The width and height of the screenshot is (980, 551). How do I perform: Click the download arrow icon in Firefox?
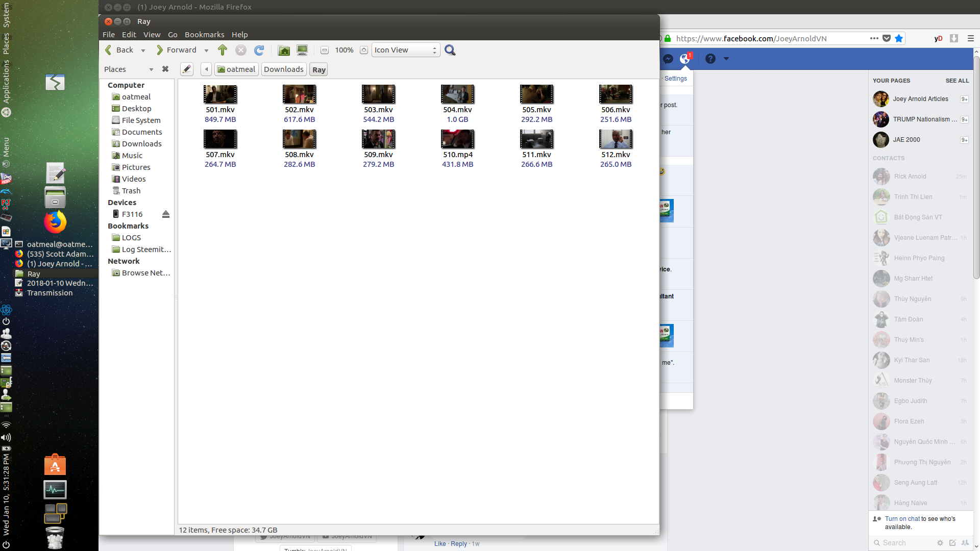pyautogui.click(x=953, y=38)
